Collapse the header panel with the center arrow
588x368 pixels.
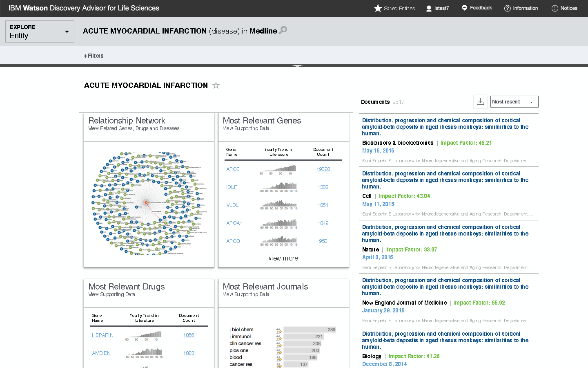coord(297,66)
